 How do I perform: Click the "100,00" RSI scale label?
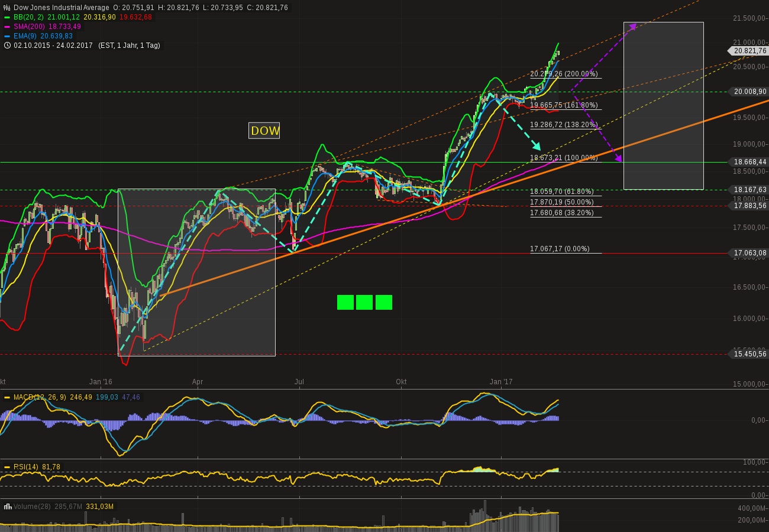point(754,462)
